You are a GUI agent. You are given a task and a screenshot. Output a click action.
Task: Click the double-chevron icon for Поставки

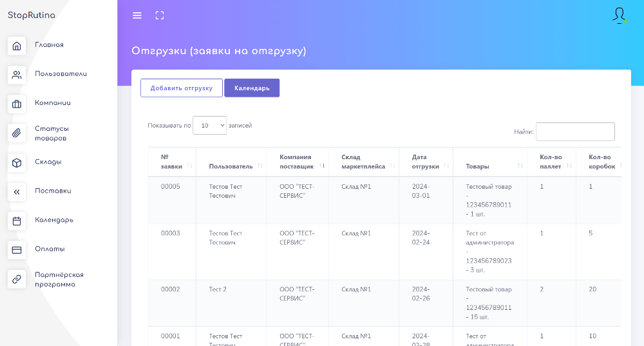pos(17,192)
